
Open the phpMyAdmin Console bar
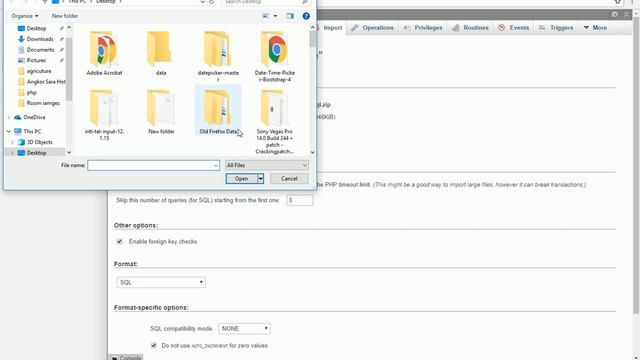[x=127, y=358]
